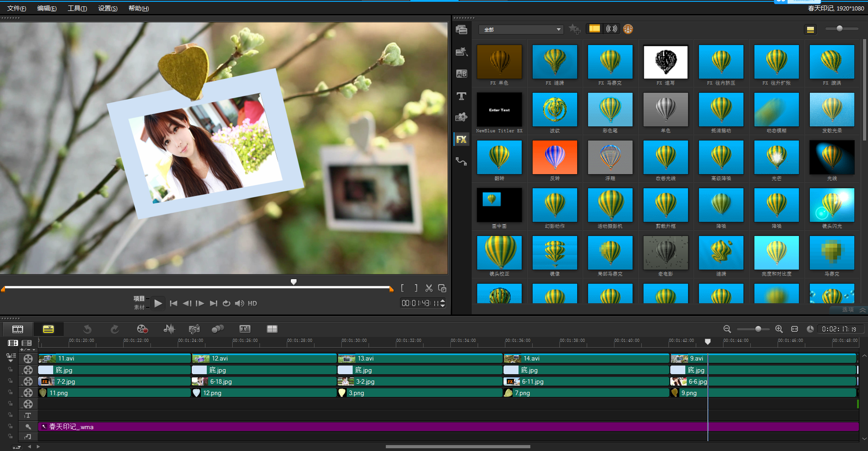The height and width of the screenshot is (451, 868).
Task: Open the Transitions (AB) library icon
Action: [461, 74]
